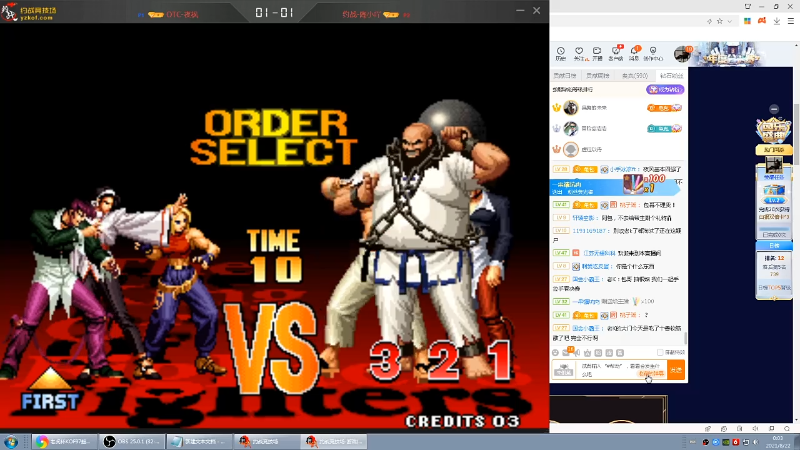
Task: Click the browser page vertical scrollbar thumb
Action: [x=796, y=134]
